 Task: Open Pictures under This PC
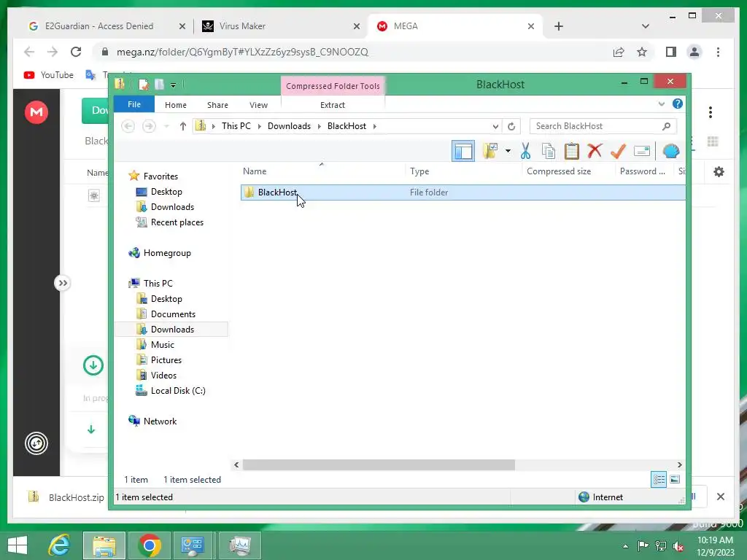point(166,360)
